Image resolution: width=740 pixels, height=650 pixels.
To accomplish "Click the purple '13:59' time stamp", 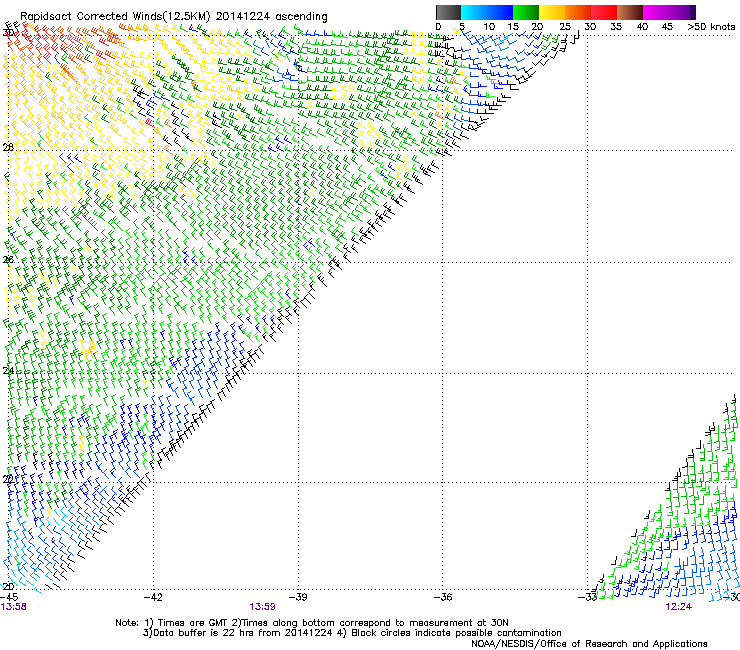I will pyautogui.click(x=262, y=607).
